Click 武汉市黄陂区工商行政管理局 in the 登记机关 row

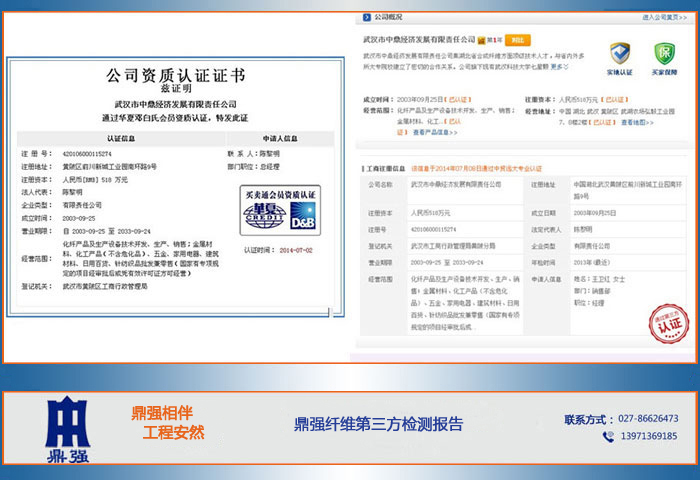[x=105, y=287]
